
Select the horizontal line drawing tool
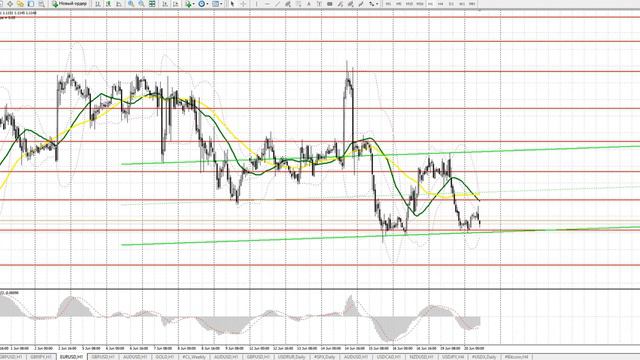(267, 4)
